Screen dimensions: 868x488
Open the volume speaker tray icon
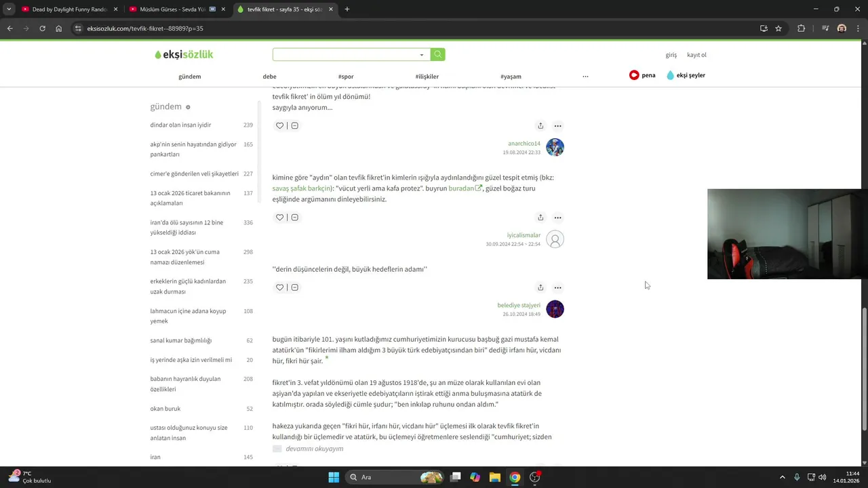[822, 477]
